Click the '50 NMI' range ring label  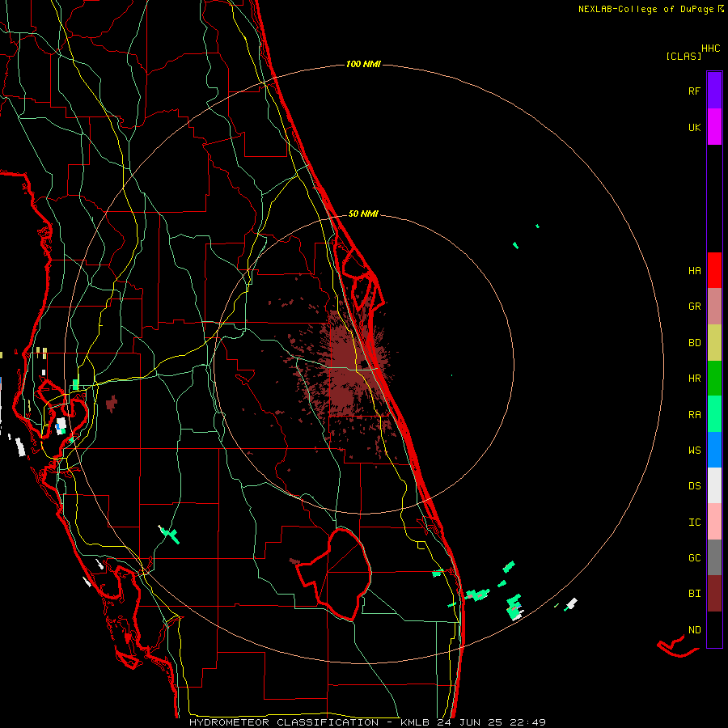pos(363,214)
